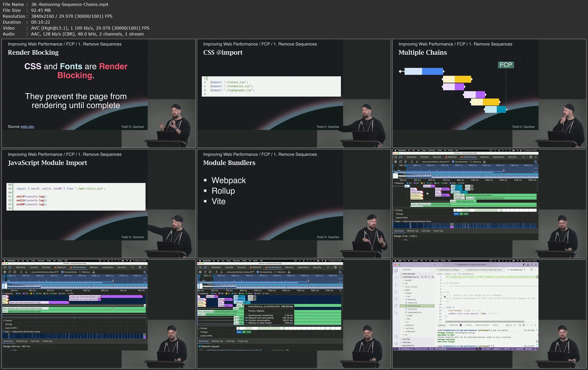
Task: Toggle Primary Side Bar layout icon in VS Code
Action: [524, 265]
